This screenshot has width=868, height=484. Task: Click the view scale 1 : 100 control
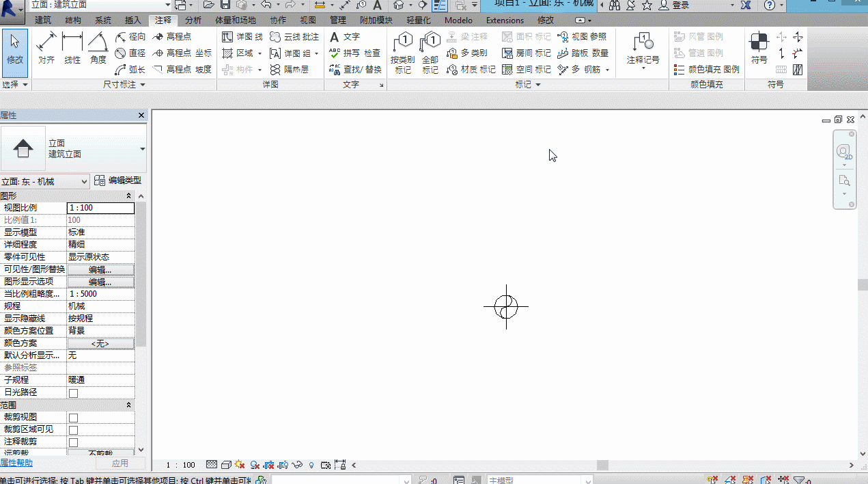coord(181,465)
